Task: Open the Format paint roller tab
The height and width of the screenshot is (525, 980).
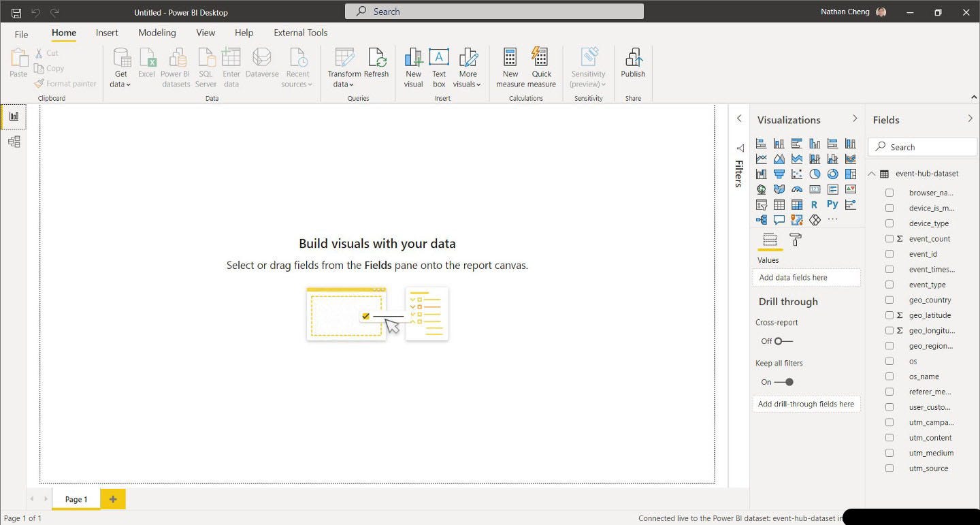Action: (795, 240)
